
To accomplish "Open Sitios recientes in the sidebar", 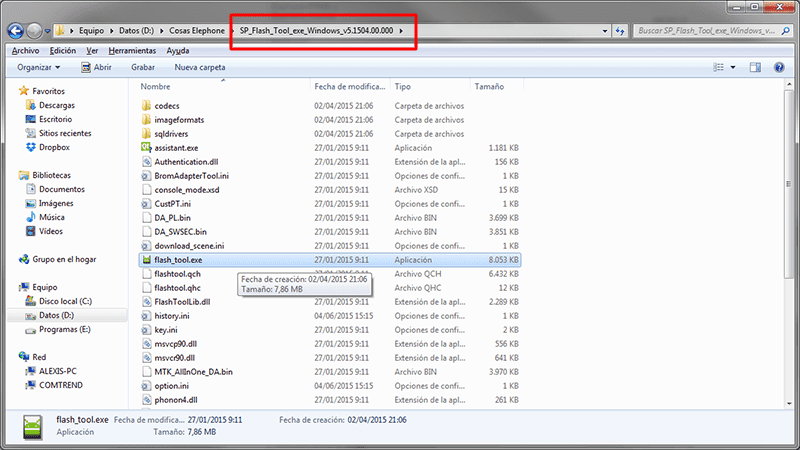I will [x=65, y=133].
